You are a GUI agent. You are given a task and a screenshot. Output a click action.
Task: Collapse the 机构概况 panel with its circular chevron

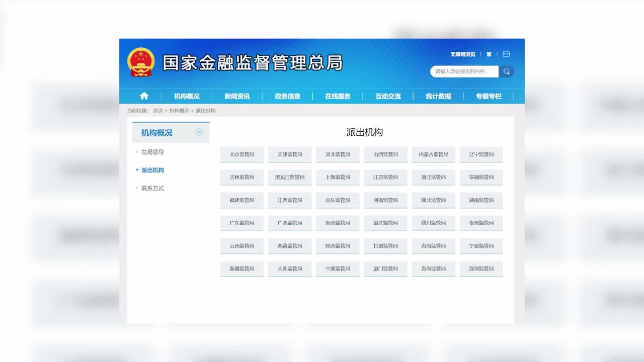pyautogui.click(x=199, y=132)
